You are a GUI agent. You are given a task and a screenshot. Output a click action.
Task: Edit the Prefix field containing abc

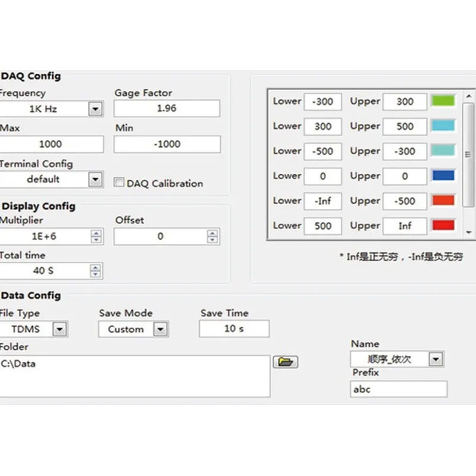click(x=398, y=389)
